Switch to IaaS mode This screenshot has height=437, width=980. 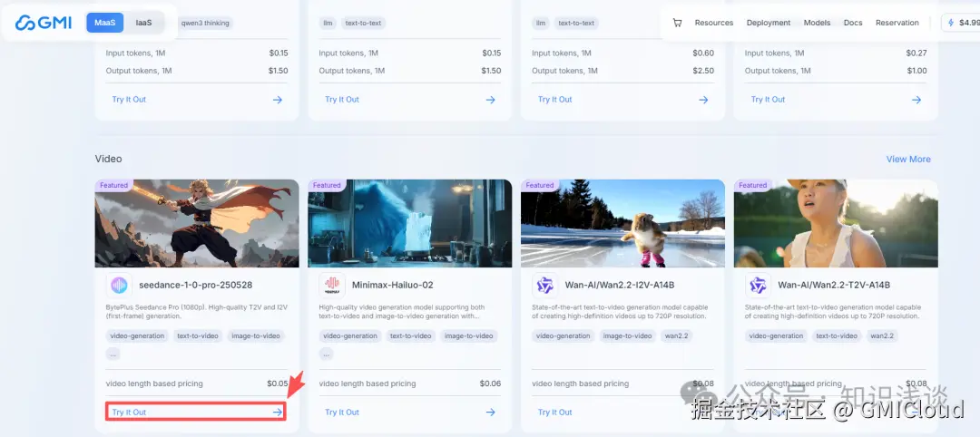coord(143,23)
